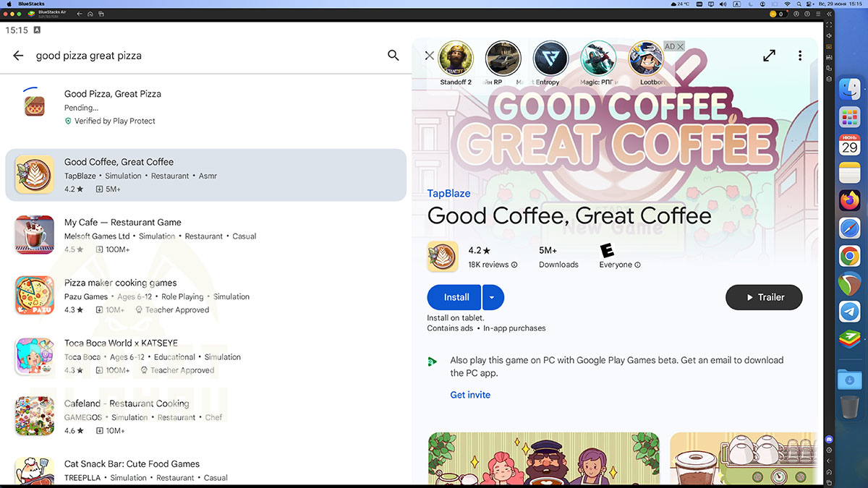Image resolution: width=868 pixels, height=488 pixels.
Task: Open the Lootborn ad icon
Action: pyautogui.click(x=646, y=59)
